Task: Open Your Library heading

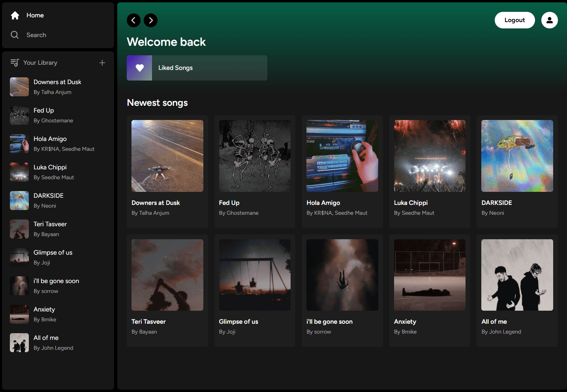Action: (x=40, y=63)
